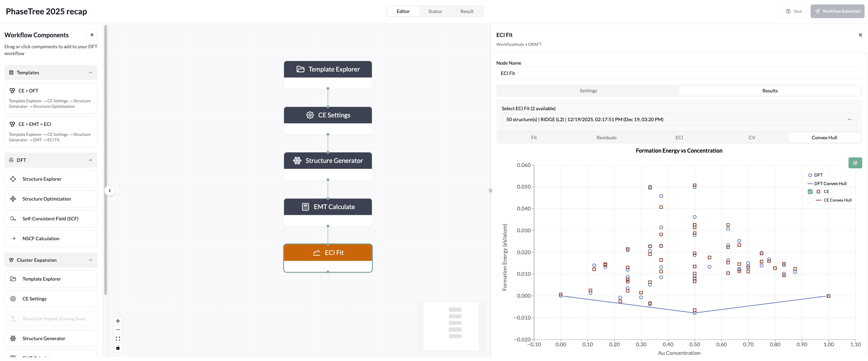This screenshot has height=361, width=868.
Task: Click the folder icon on Template Explorer node
Action: tap(300, 69)
